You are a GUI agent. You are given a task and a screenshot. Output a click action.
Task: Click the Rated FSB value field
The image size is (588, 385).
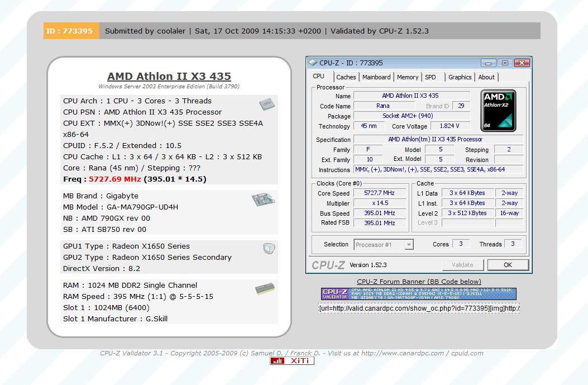[x=380, y=223]
